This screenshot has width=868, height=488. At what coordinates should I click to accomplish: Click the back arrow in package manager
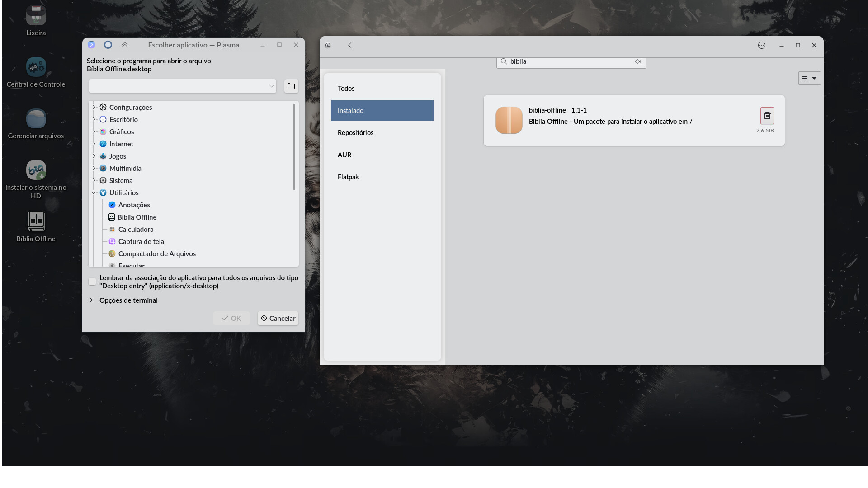point(349,45)
